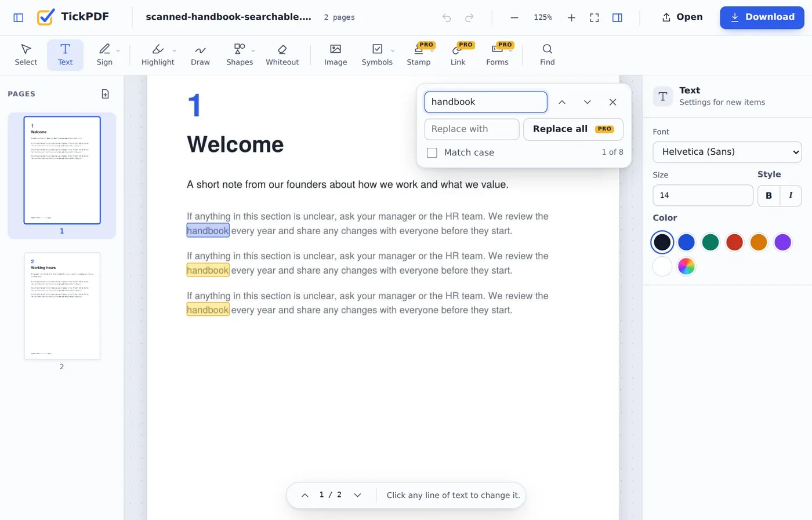Add a page in Pages panel
The image size is (812, 520).
105,94
